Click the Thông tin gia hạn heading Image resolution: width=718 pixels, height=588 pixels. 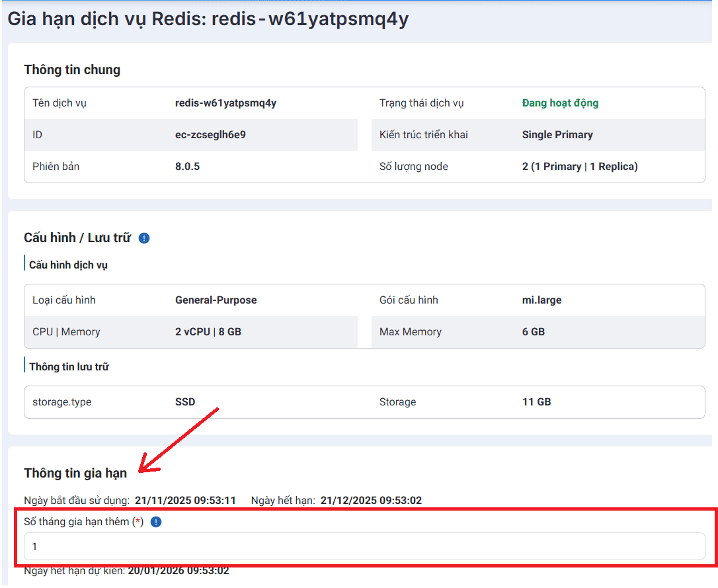[75, 473]
